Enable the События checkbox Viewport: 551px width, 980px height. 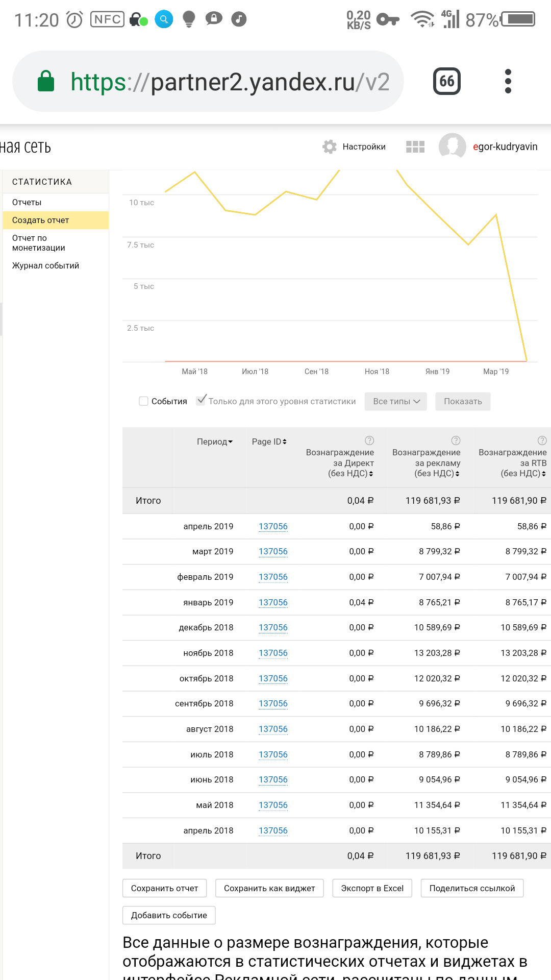click(x=143, y=401)
